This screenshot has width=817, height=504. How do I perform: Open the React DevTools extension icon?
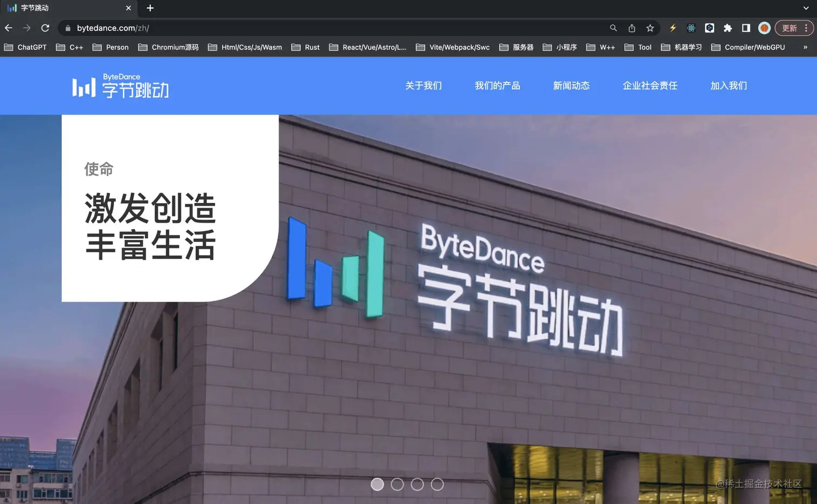[x=691, y=28]
